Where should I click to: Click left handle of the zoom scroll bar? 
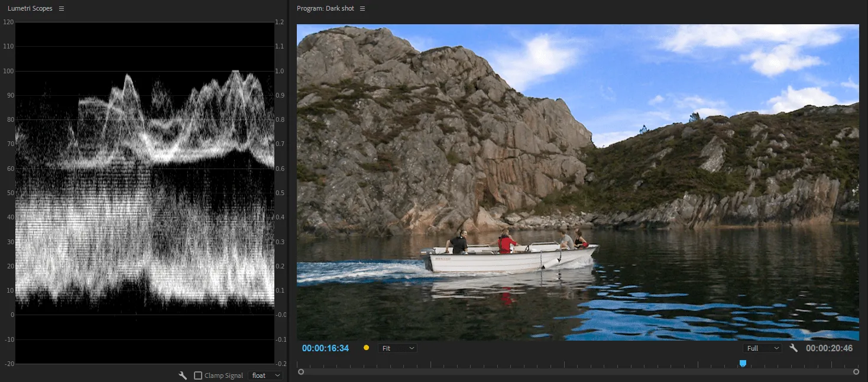[x=301, y=372]
